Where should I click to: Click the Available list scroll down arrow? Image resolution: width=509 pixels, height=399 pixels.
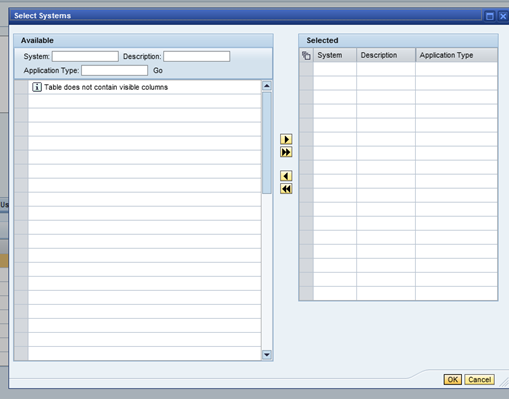(267, 355)
